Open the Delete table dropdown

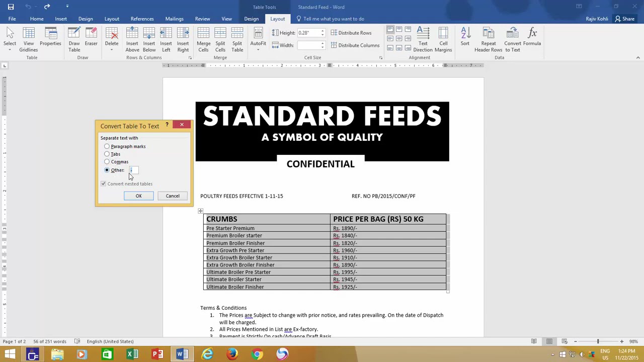112,40
